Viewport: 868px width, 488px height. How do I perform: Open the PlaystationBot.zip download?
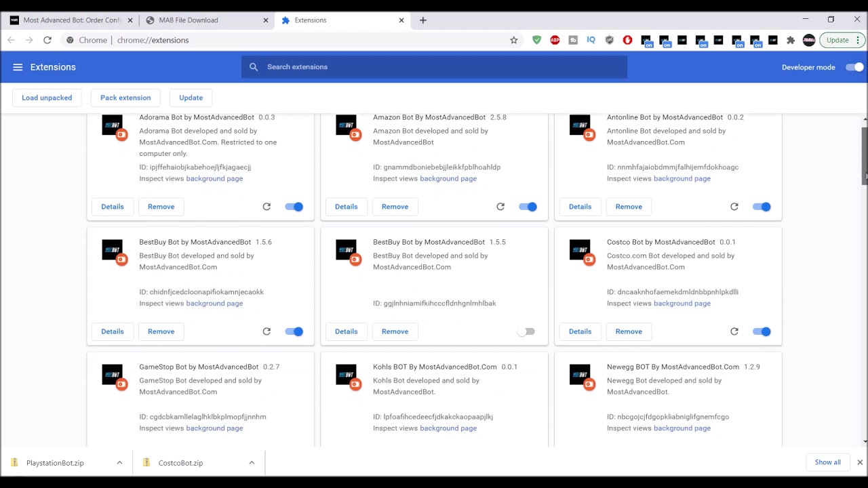[55, 463]
